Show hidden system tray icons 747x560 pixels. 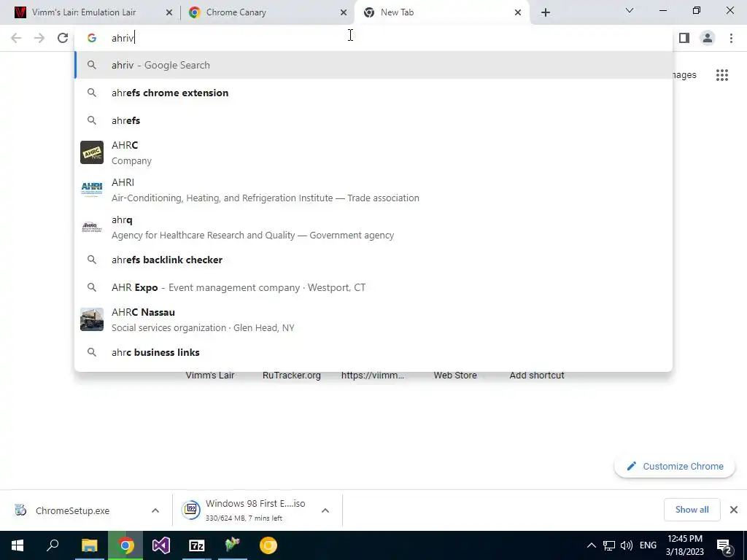[x=591, y=545]
